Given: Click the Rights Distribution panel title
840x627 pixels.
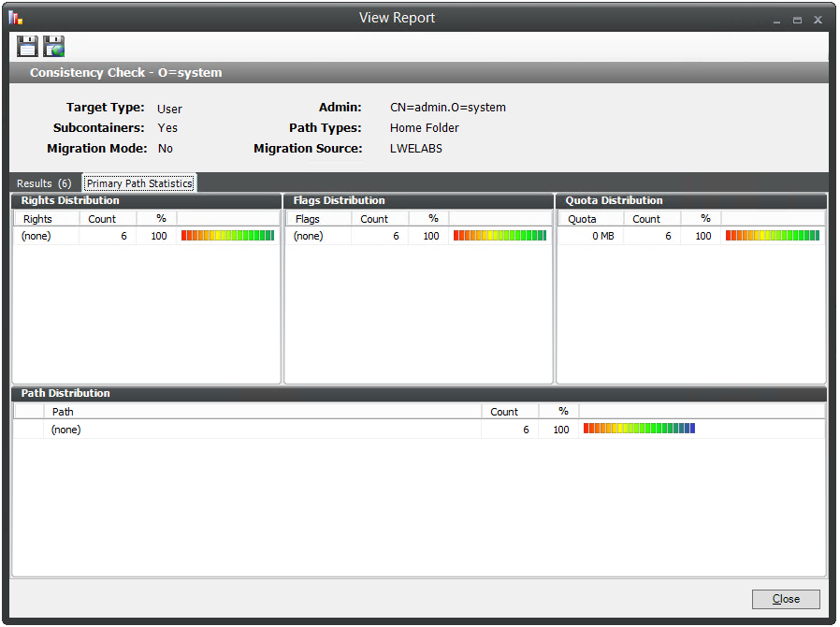Looking at the screenshot, I should (70, 200).
